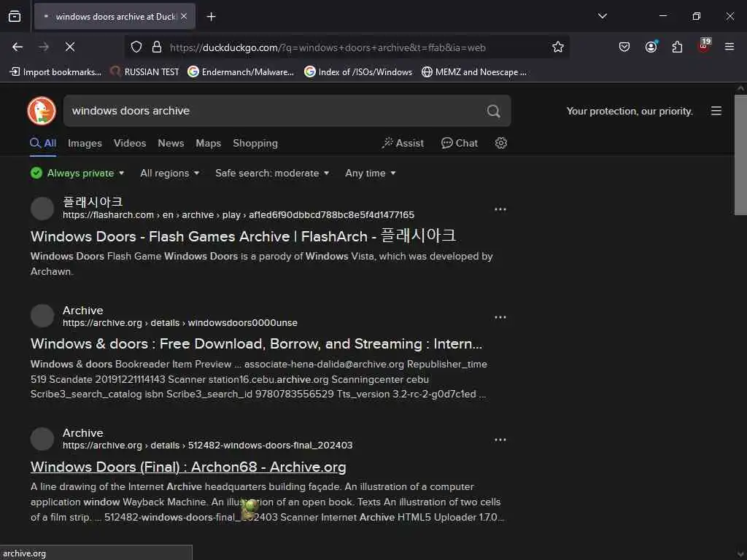Open Index of /ISOs/Windows bookmark
Viewport: 747px width, 560px height.
click(x=358, y=72)
